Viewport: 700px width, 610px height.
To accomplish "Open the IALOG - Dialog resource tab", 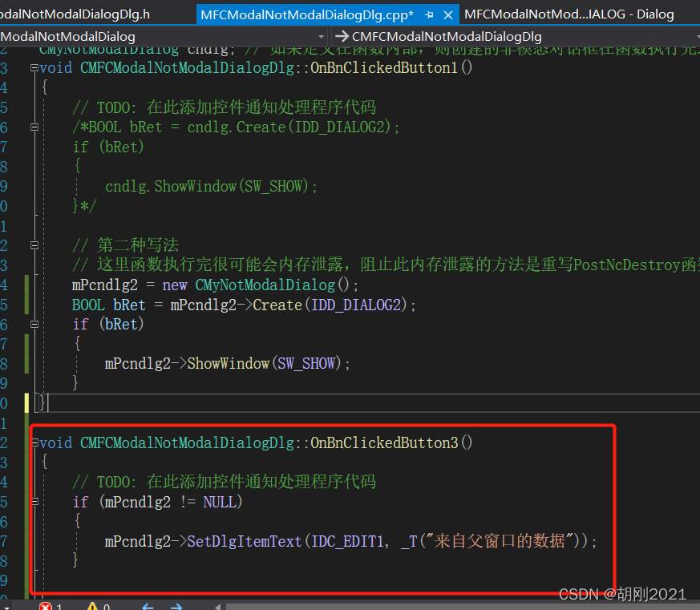I will click(568, 14).
